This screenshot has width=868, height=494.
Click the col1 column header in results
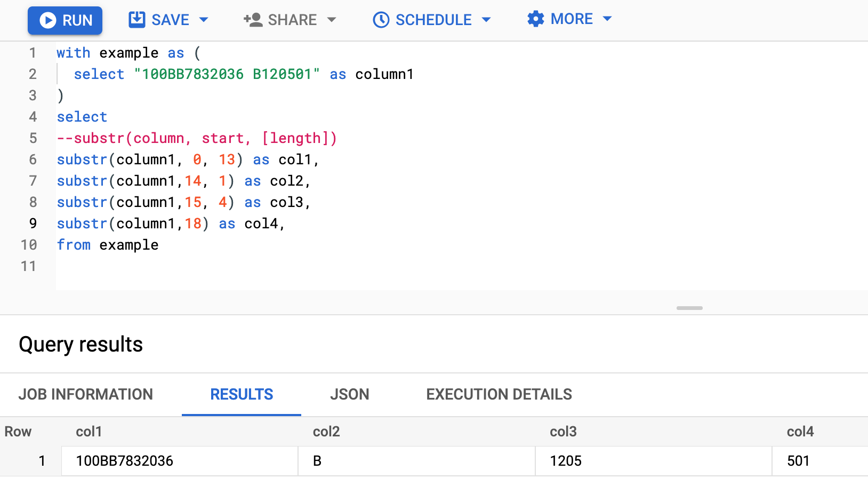[x=89, y=432]
